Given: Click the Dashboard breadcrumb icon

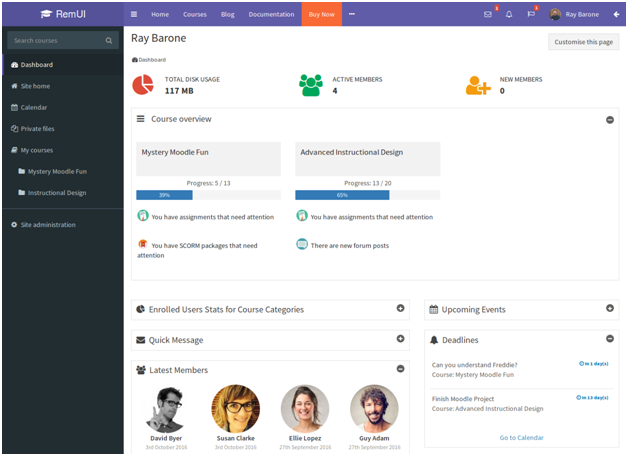Looking at the screenshot, I should click(135, 60).
